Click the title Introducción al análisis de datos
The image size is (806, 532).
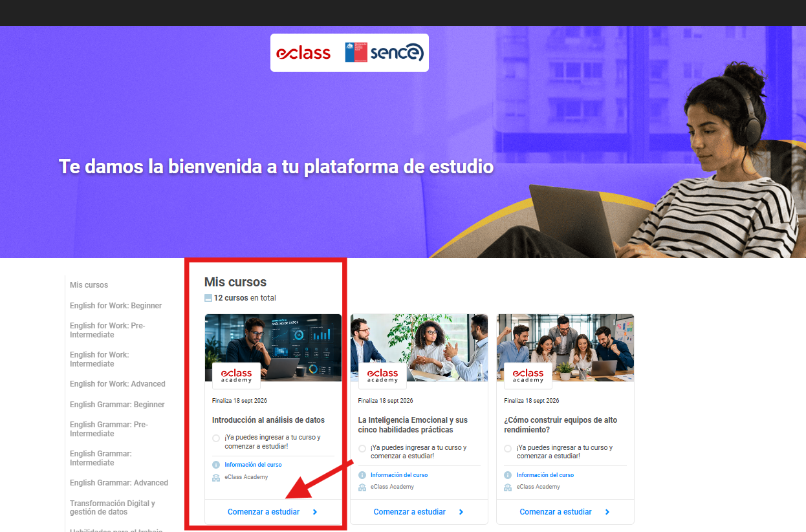tap(268, 420)
